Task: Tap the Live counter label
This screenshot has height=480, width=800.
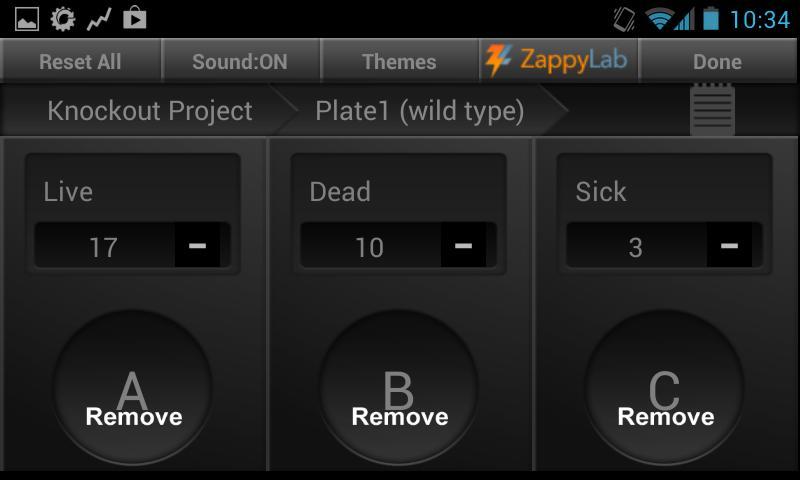Action: coord(68,192)
